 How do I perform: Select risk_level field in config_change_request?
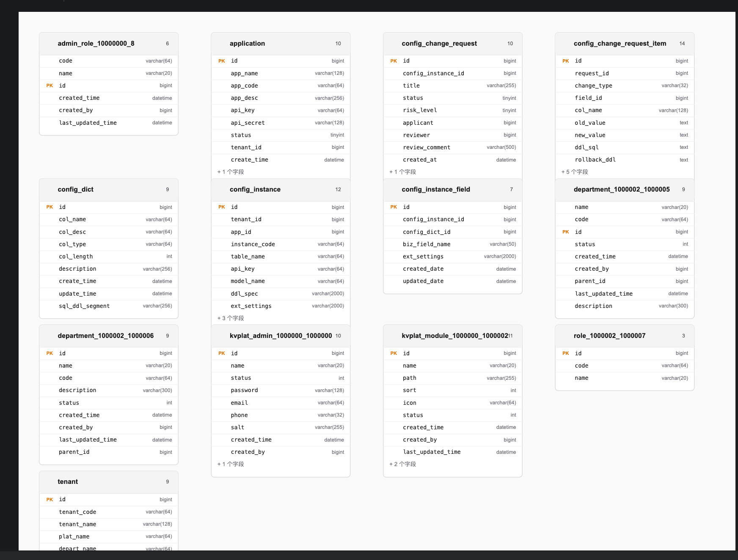[453, 110]
